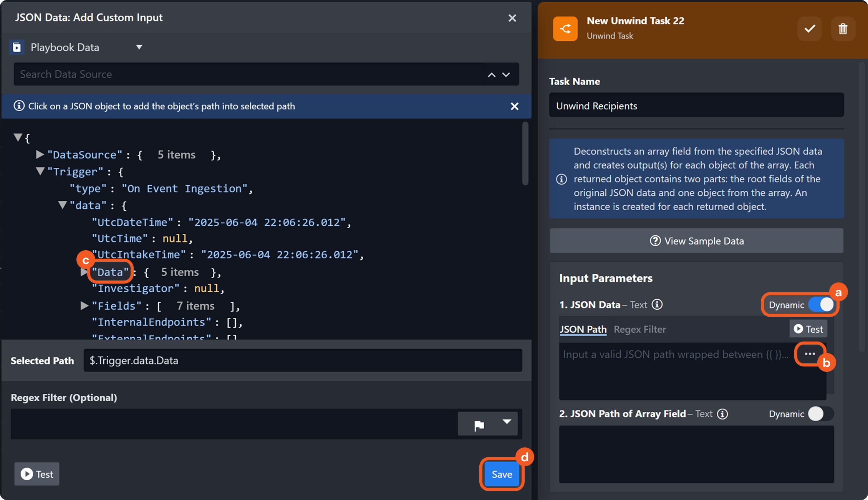Jump to next search result arrow

pos(506,75)
